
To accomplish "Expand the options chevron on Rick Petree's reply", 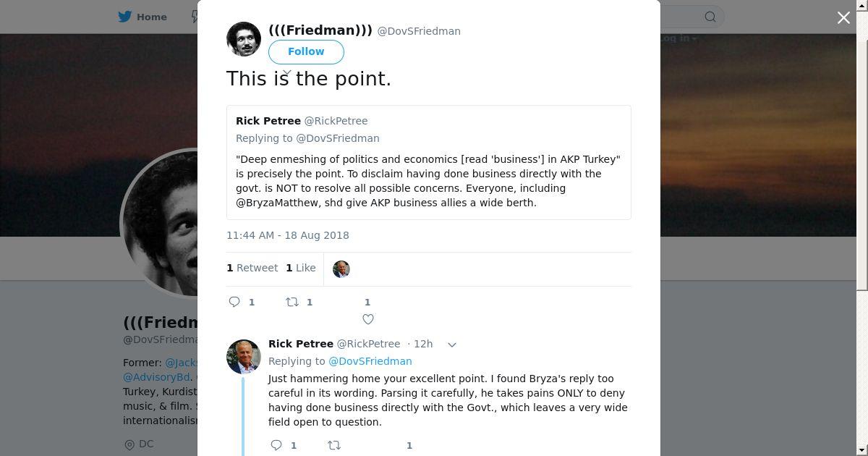I will pyautogui.click(x=452, y=345).
